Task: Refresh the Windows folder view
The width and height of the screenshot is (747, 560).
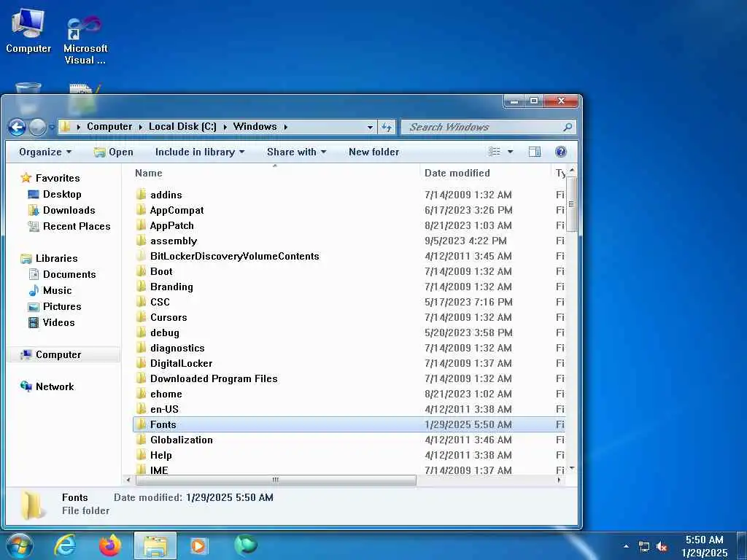Action: click(387, 127)
